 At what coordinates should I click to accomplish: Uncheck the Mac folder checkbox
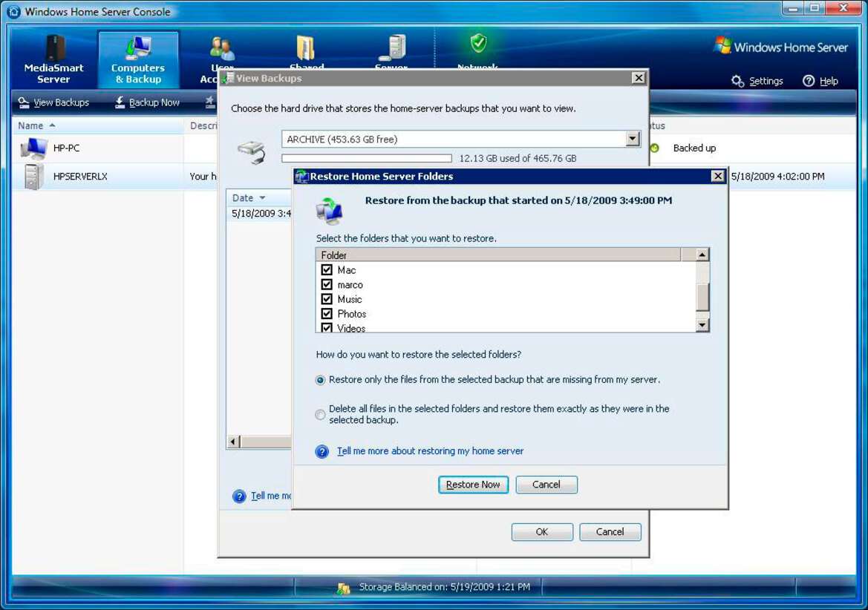tap(327, 270)
